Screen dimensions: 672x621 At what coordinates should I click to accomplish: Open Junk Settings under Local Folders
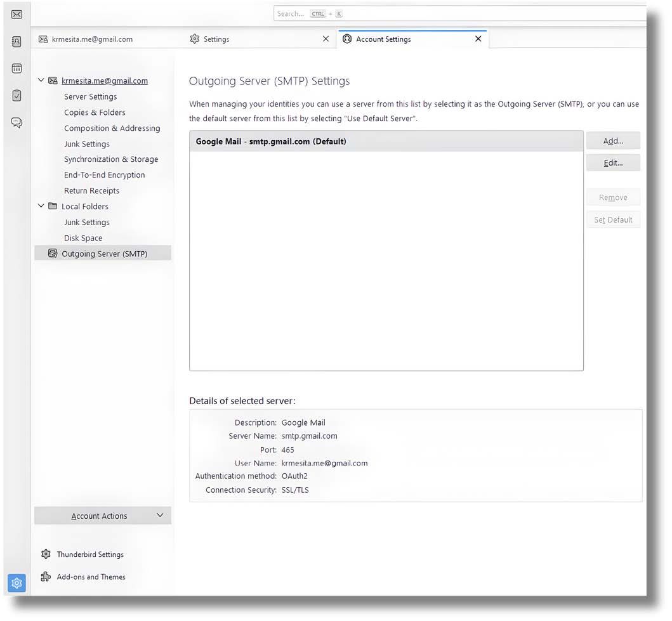coord(86,222)
